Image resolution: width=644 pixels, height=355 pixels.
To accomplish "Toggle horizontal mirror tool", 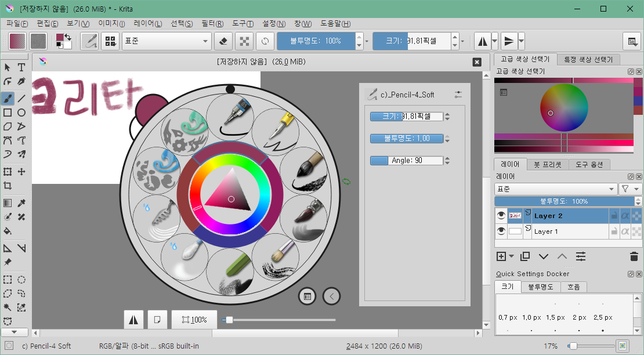I will click(x=483, y=41).
